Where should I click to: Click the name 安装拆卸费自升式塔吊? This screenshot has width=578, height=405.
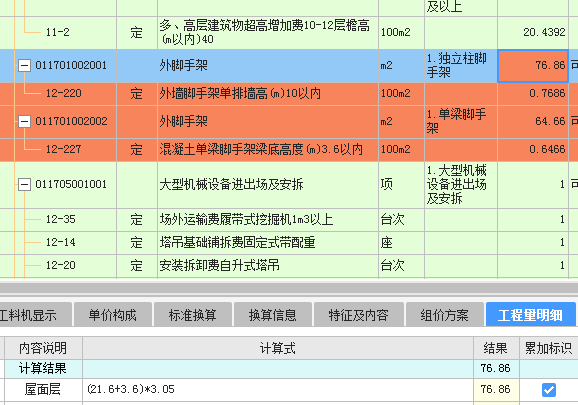pyautogui.click(x=219, y=265)
